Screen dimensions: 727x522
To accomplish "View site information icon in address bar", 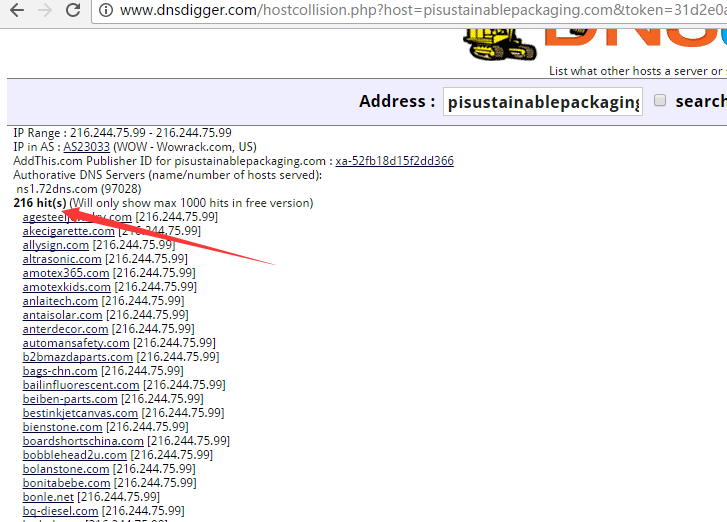I will 106,10.
